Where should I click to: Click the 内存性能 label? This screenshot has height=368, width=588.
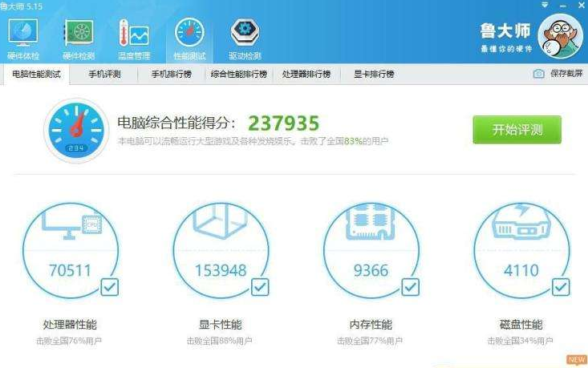[371, 325]
